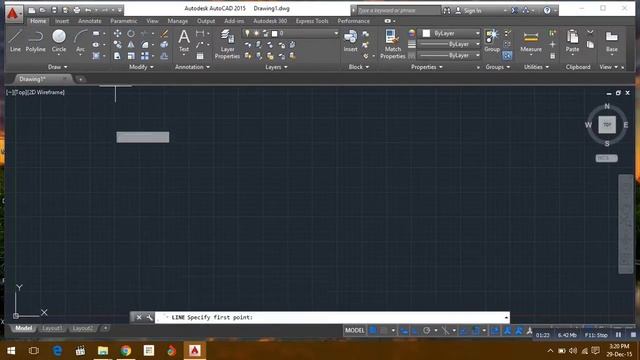Viewport: 640px width, 360px height.
Task: Click the Move tool in Modify panel
Action: click(x=117, y=33)
